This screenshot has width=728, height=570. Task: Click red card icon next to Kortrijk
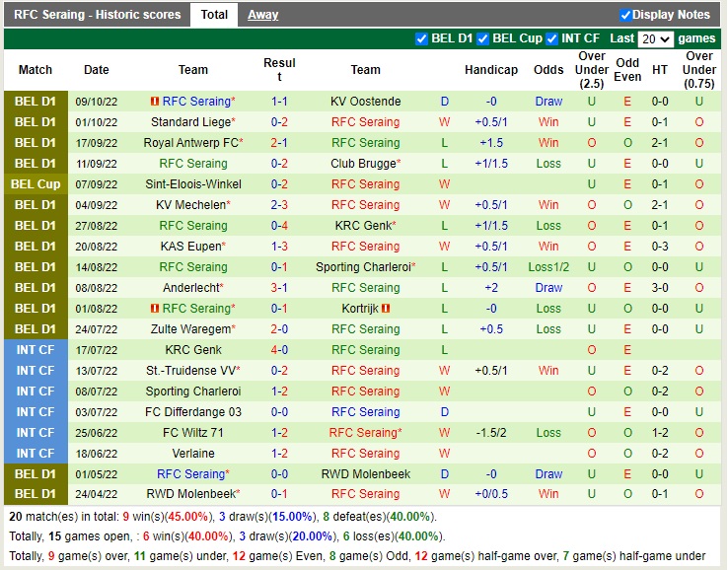coord(386,309)
